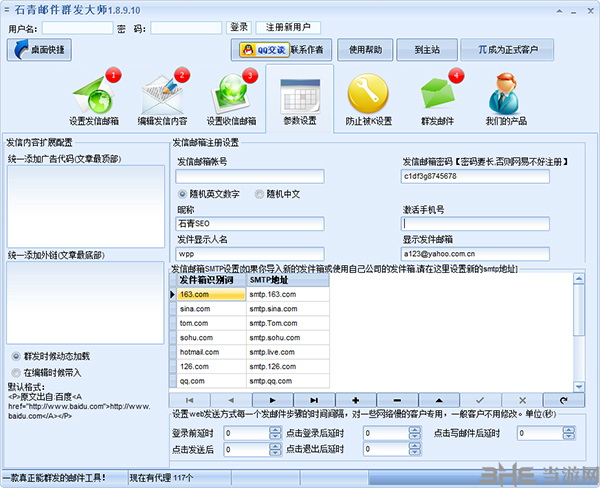Click the 登录前延时 value field
This screenshot has height=488, width=600.
tap(246, 433)
